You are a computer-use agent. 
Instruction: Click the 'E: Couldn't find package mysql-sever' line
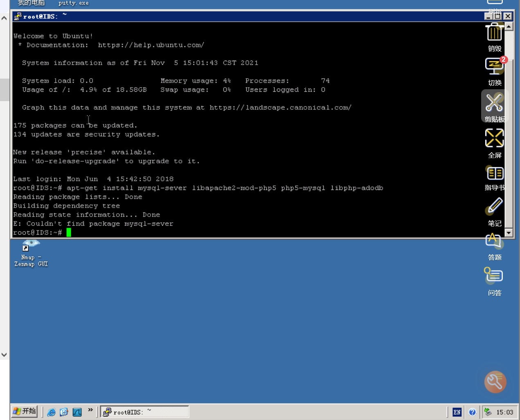[93, 224]
